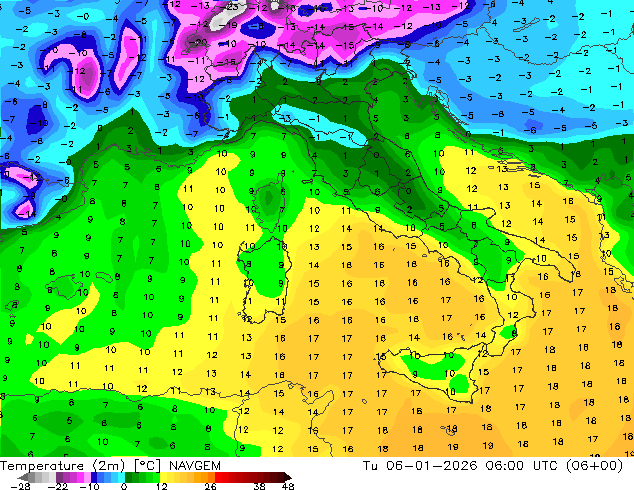
Task: Click the '38' legend scale label
Action: (x=260, y=486)
